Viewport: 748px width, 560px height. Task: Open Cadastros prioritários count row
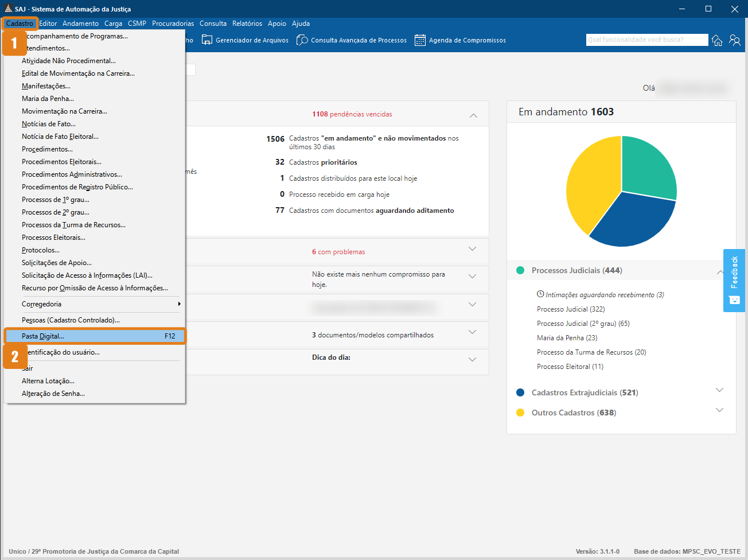[x=316, y=162]
